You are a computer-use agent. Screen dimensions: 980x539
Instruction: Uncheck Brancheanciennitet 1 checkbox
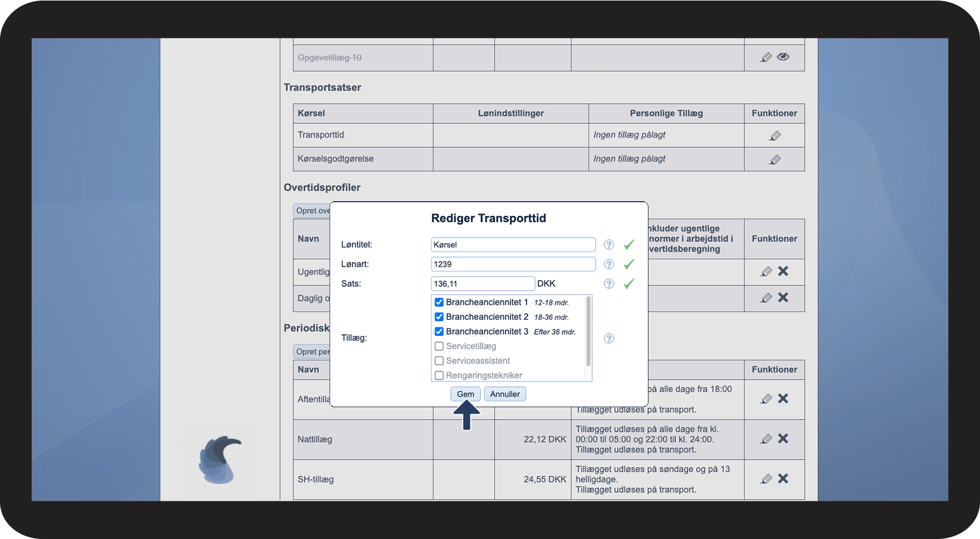pos(439,303)
